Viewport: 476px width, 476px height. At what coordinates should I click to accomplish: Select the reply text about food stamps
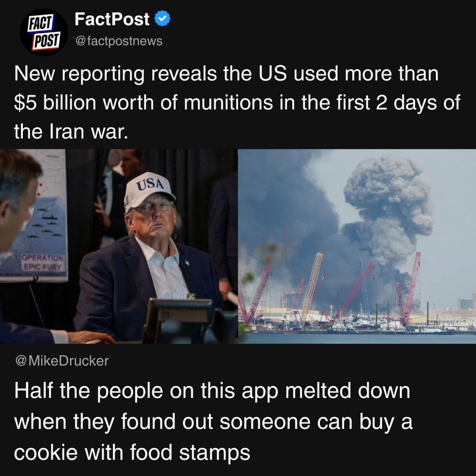point(213,421)
